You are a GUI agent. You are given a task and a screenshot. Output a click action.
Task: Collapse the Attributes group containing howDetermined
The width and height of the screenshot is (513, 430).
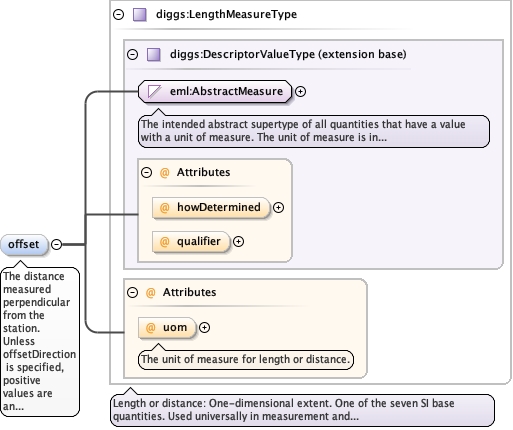(x=146, y=172)
